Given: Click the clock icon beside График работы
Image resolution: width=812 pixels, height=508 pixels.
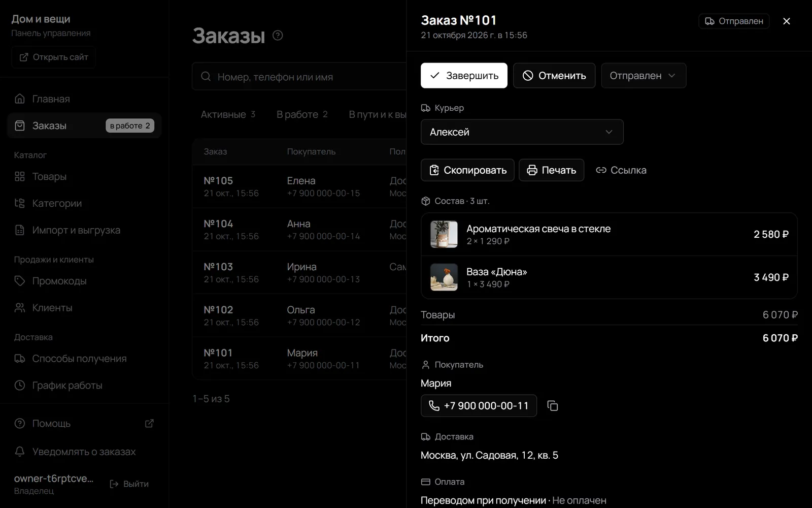Looking at the screenshot, I should (x=20, y=385).
